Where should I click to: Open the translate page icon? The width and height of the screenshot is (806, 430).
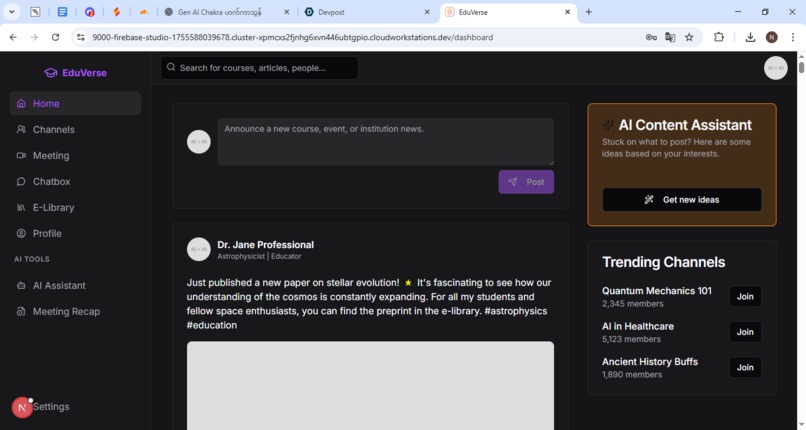click(670, 37)
